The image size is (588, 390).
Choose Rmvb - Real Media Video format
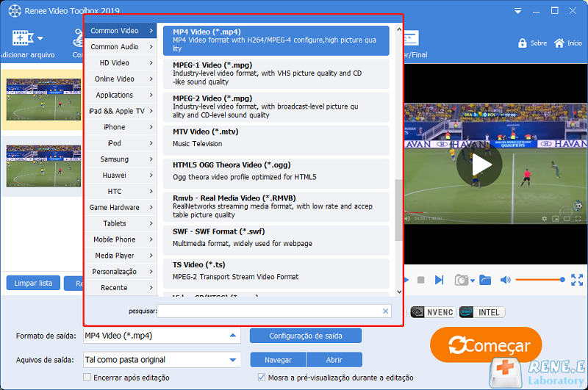(x=276, y=207)
